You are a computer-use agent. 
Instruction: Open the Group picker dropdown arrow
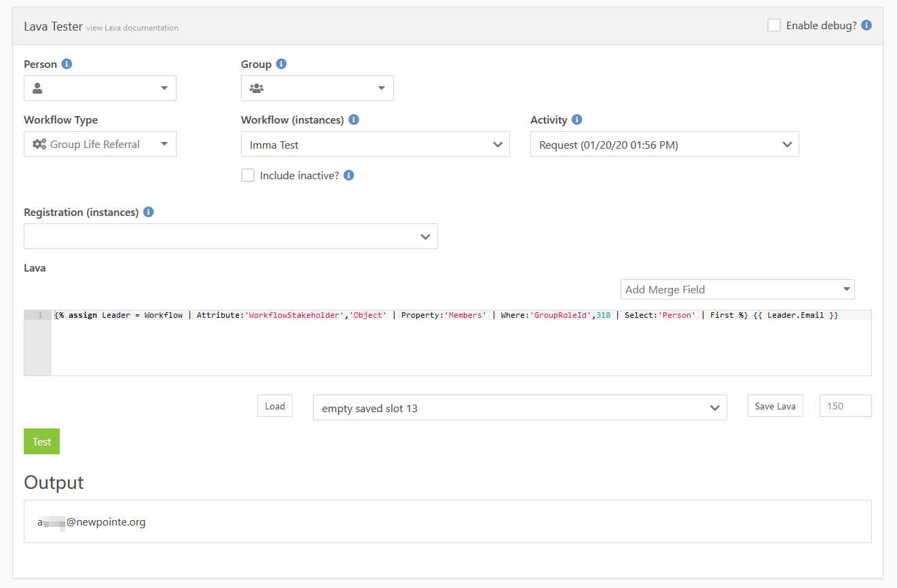(x=382, y=88)
